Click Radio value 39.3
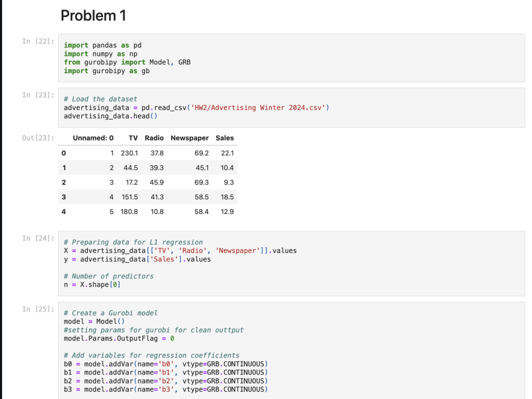This screenshot has width=532, height=399. 157,168
